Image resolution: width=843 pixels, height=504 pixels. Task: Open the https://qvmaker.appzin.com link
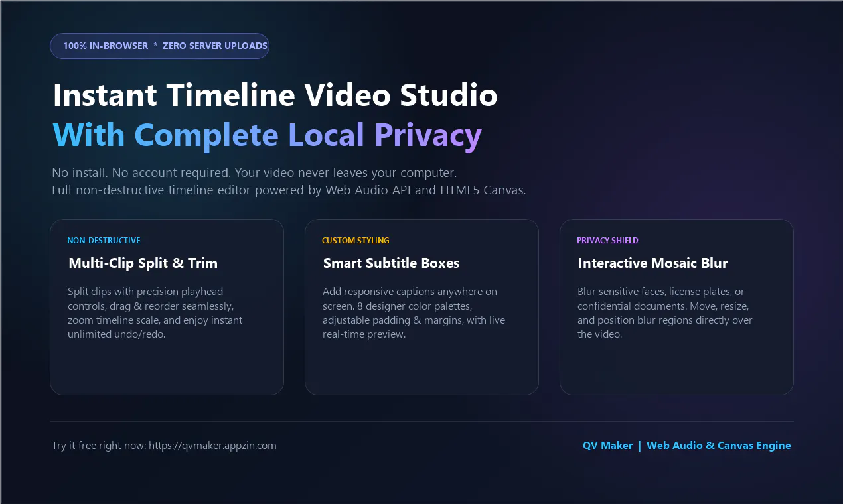(212, 446)
